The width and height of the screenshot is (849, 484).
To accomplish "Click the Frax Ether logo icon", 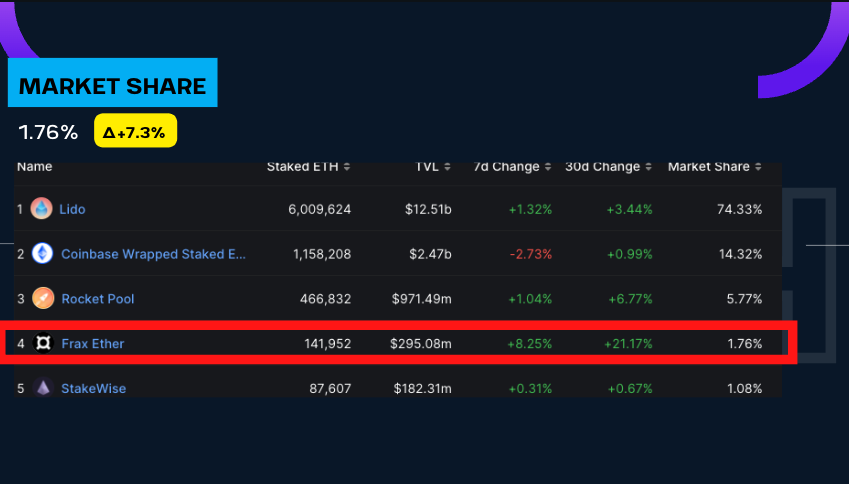I will pyautogui.click(x=42, y=343).
